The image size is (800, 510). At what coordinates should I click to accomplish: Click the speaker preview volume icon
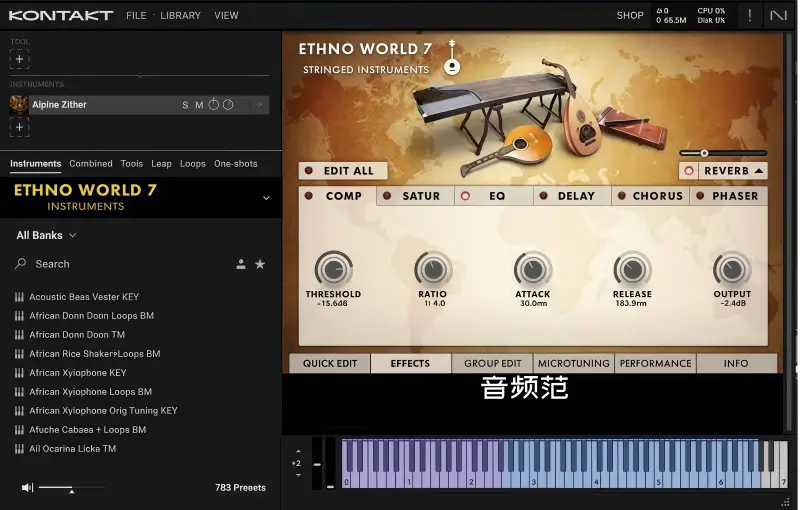coord(27,488)
